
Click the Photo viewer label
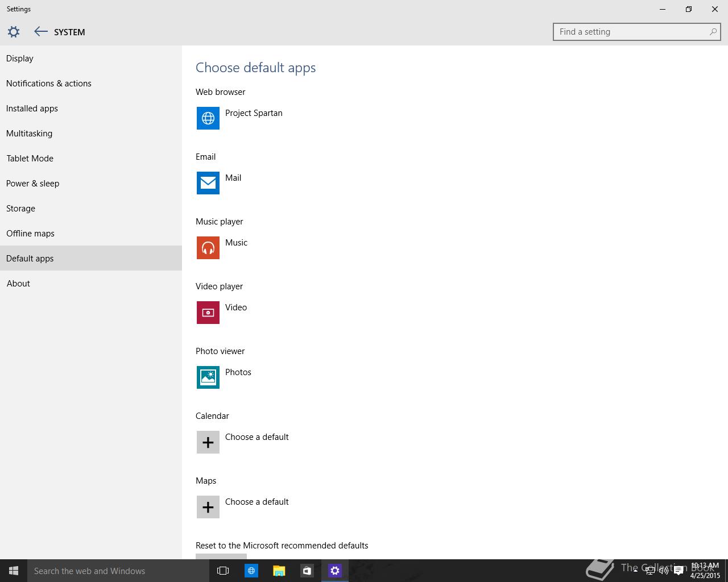coord(220,351)
